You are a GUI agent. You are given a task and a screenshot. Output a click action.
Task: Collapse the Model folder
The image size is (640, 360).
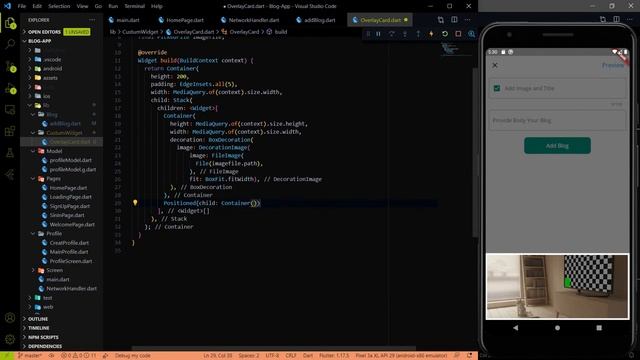tap(54, 151)
